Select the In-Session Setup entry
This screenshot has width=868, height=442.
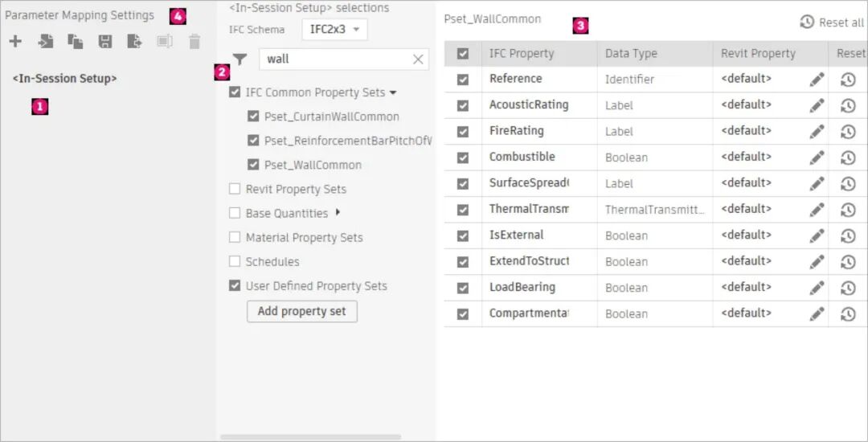tap(64, 79)
